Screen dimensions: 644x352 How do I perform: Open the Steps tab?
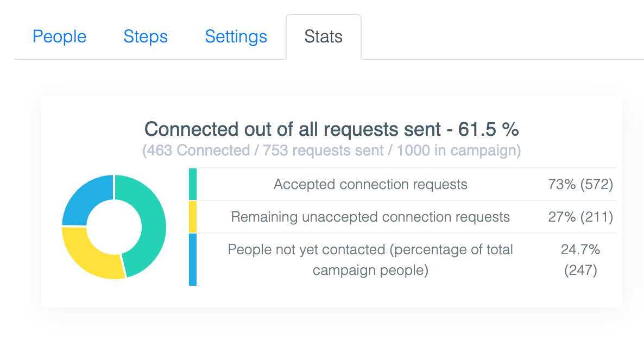tap(145, 36)
